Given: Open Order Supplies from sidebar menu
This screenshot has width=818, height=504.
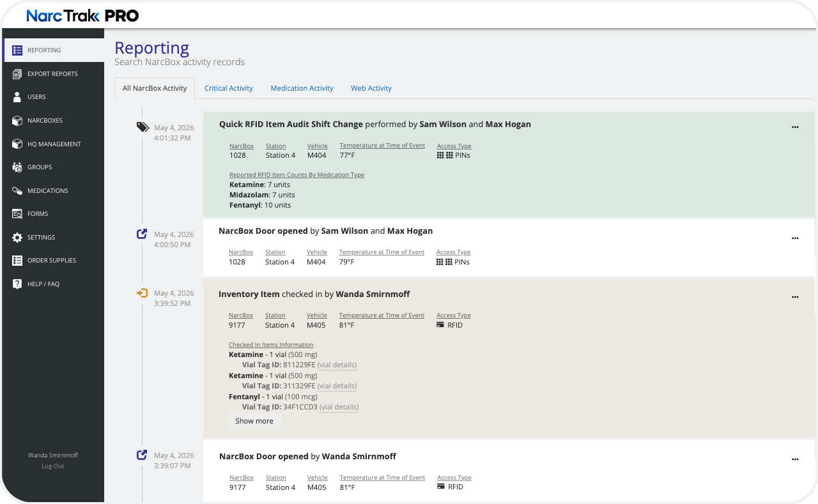Looking at the screenshot, I should pyautogui.click(x=53, y=260).
